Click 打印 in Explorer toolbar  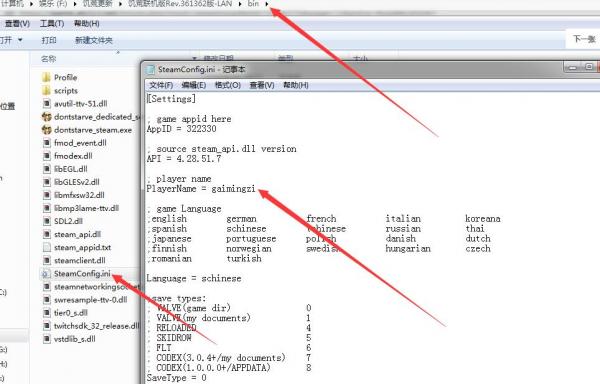click(49, 40)
